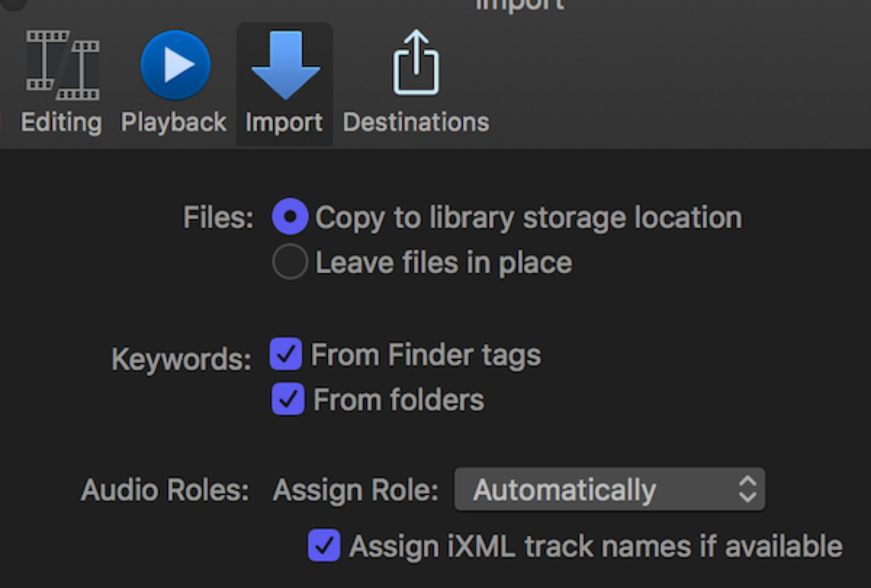Choose the Leave files in place radio button
Viewport: 871px width, 588px height.
(x=290, y=261)
